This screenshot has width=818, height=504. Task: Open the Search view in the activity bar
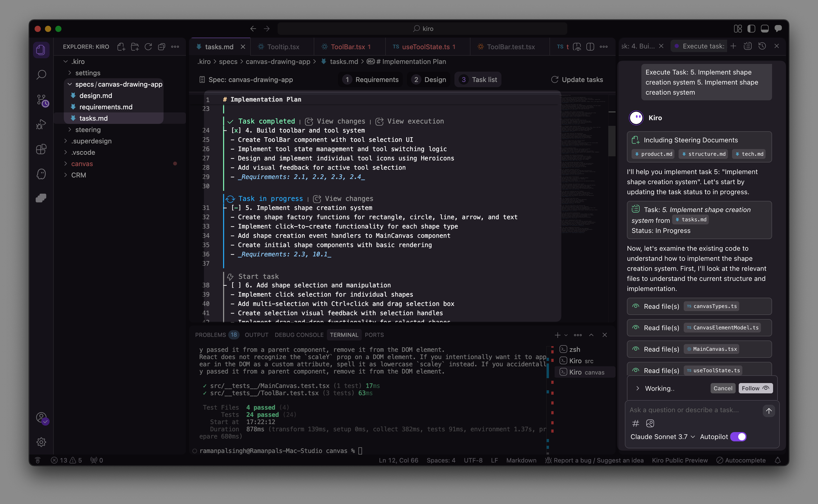[x=41, y=75]
